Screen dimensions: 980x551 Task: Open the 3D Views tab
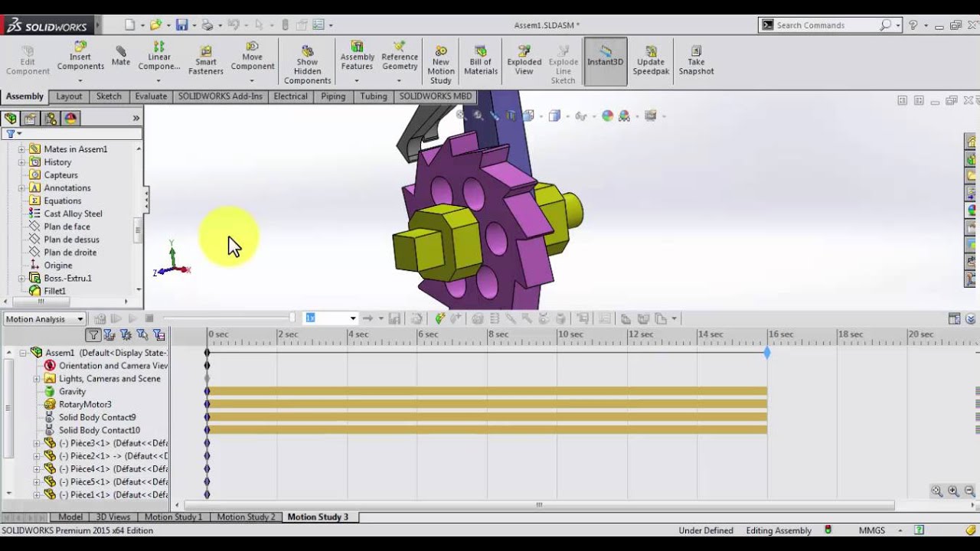(x=113, y=517)
